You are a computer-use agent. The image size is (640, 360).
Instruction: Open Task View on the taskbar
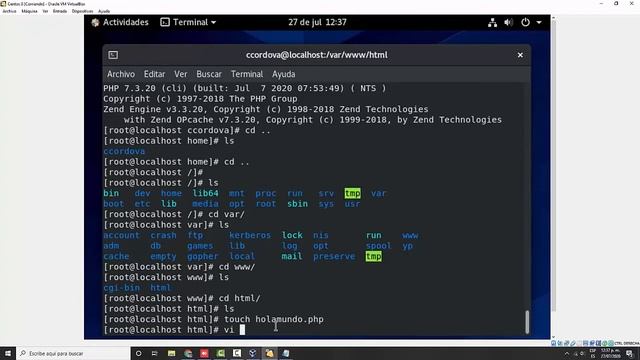click(155, 353)
